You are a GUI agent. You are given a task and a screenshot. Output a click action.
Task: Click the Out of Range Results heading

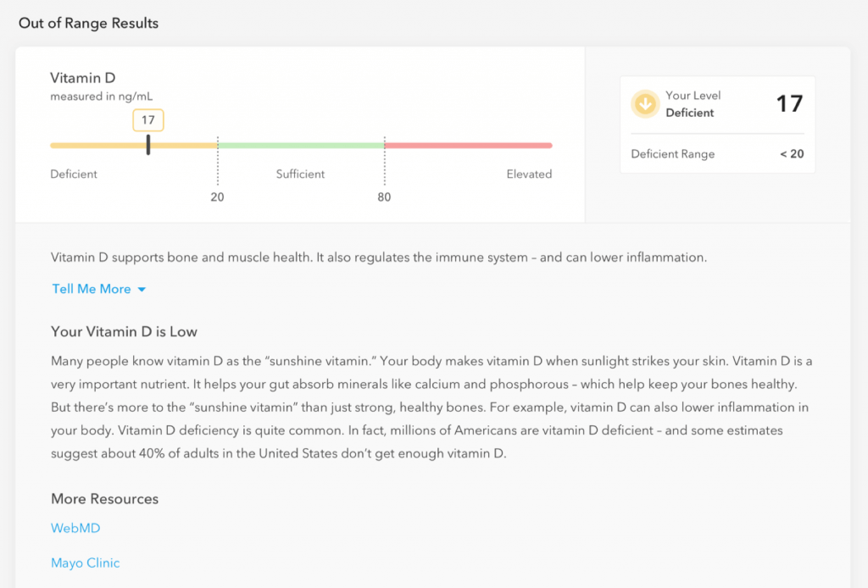click(88, 23)
